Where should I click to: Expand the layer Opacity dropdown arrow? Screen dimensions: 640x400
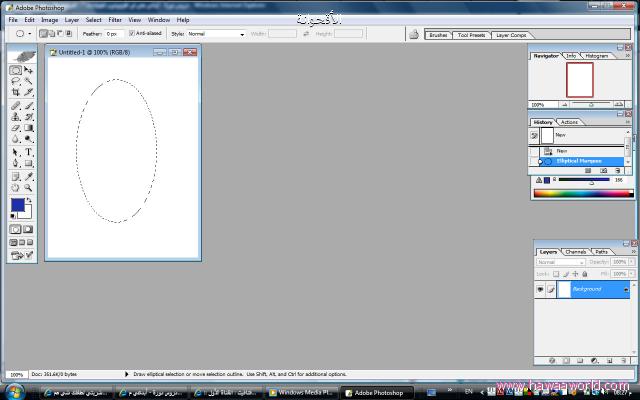coord(630,262)
